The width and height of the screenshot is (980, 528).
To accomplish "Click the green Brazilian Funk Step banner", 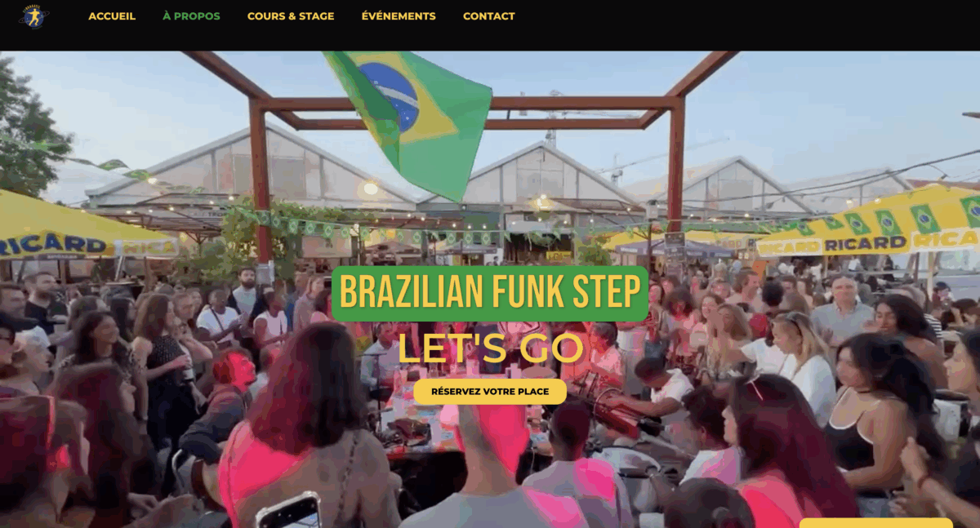I will (x=490, y=294).
